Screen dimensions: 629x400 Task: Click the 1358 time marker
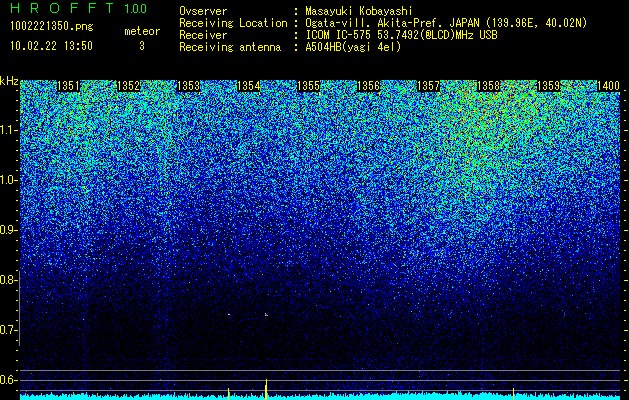(x=488, y=86)
